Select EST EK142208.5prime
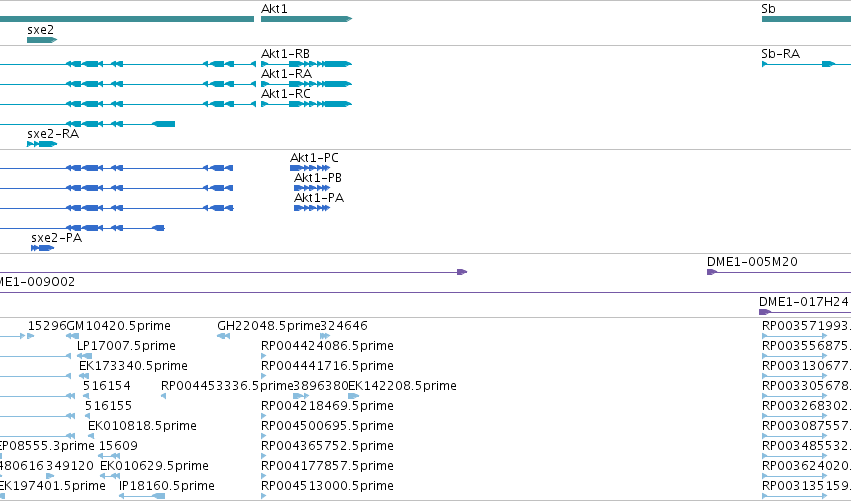The width and height of the screenshot is (851, 501). coord(402,386)
